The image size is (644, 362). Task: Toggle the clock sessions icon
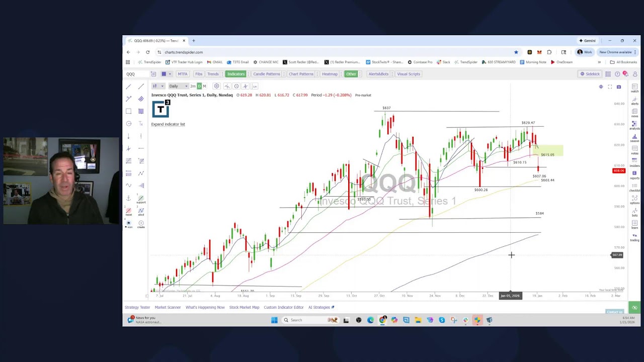236,86
